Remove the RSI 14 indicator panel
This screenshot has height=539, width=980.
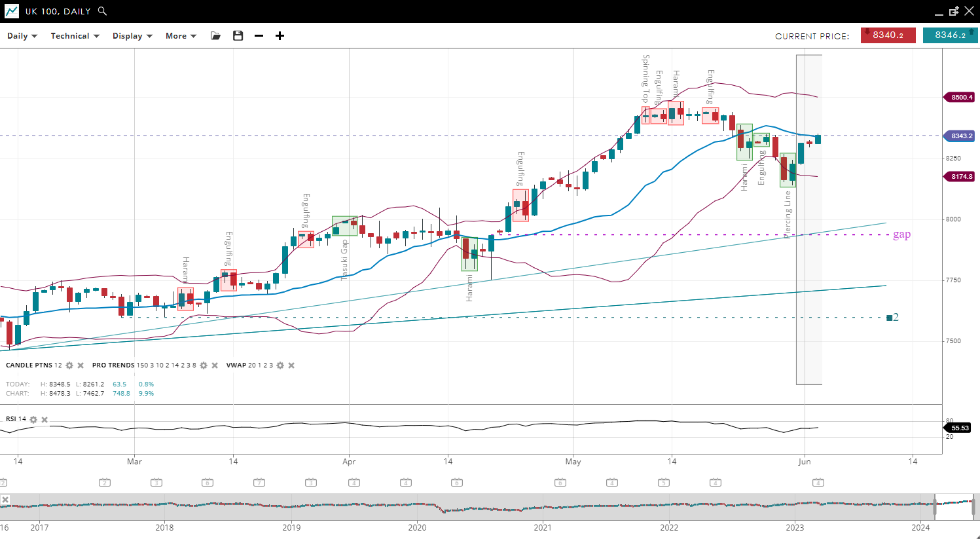click(45, 420)
